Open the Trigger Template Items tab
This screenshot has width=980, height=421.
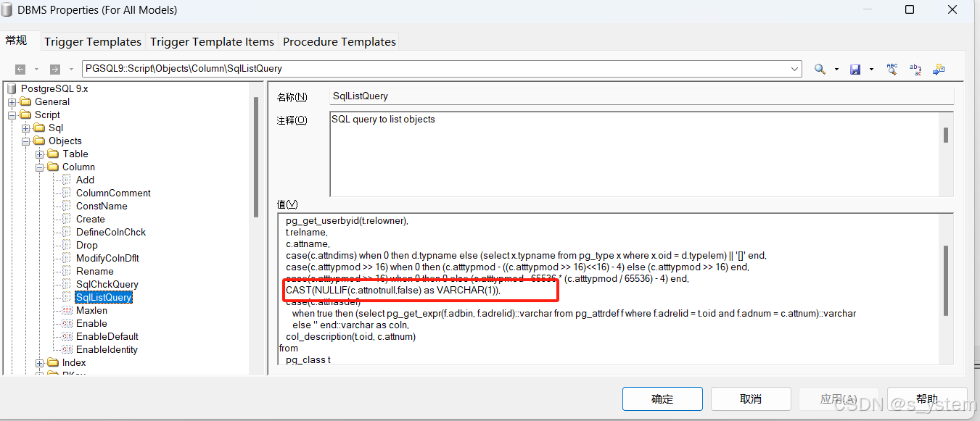tap(213, 42)
